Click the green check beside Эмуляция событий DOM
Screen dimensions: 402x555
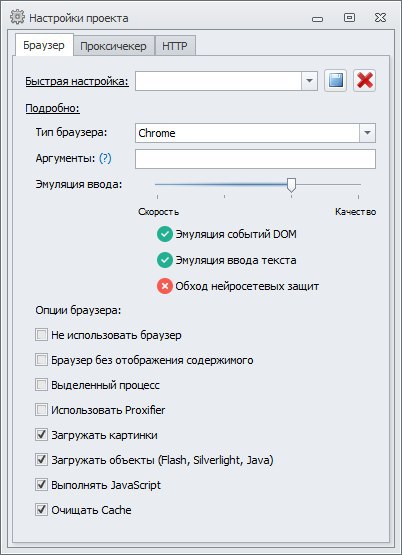click(x=165, y=234)
